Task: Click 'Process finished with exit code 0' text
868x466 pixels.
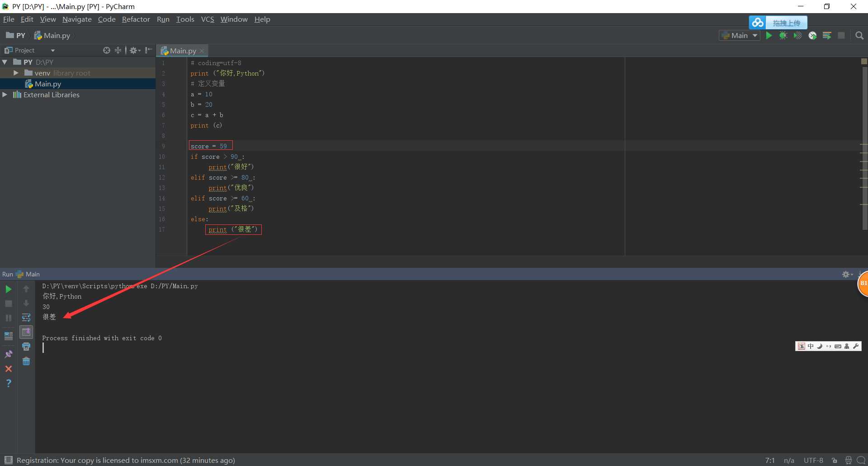Action: tap(102, 338)
